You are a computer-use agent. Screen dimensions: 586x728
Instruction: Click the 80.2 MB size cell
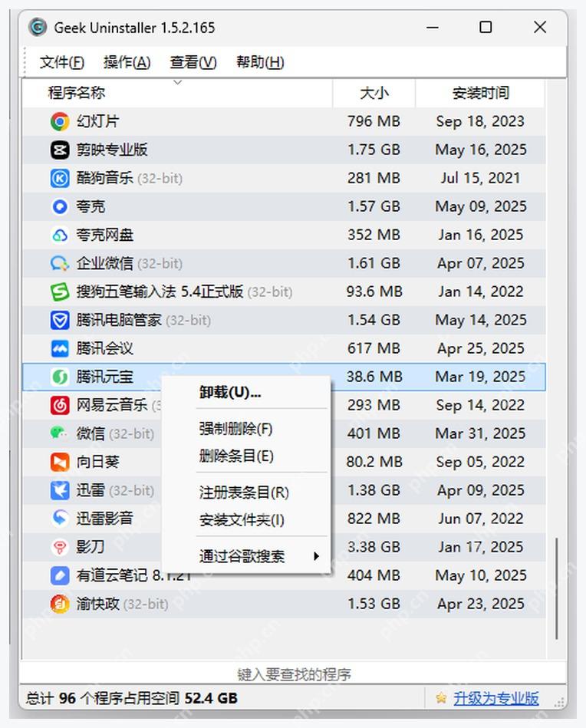(x=374, y=462)
